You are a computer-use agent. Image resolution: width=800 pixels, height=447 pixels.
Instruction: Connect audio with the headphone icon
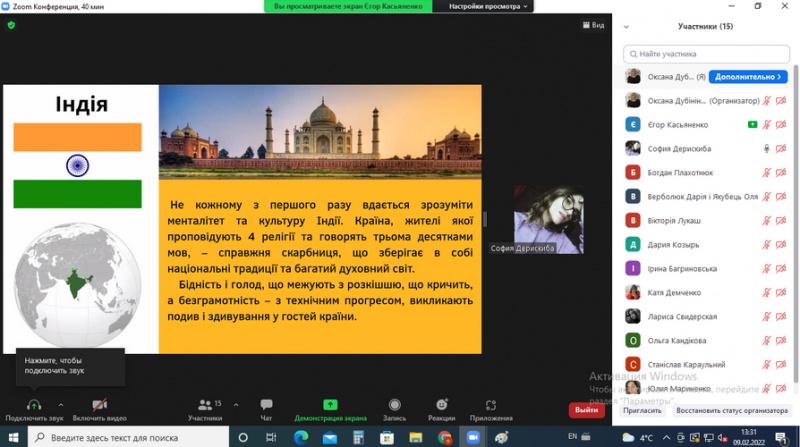(x=34, y=405)
